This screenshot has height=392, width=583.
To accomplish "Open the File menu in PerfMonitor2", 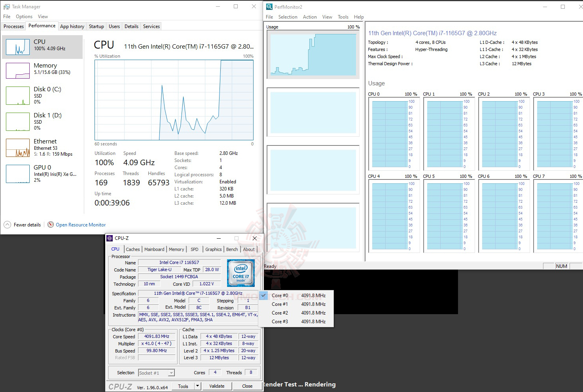I will point(269,17).
